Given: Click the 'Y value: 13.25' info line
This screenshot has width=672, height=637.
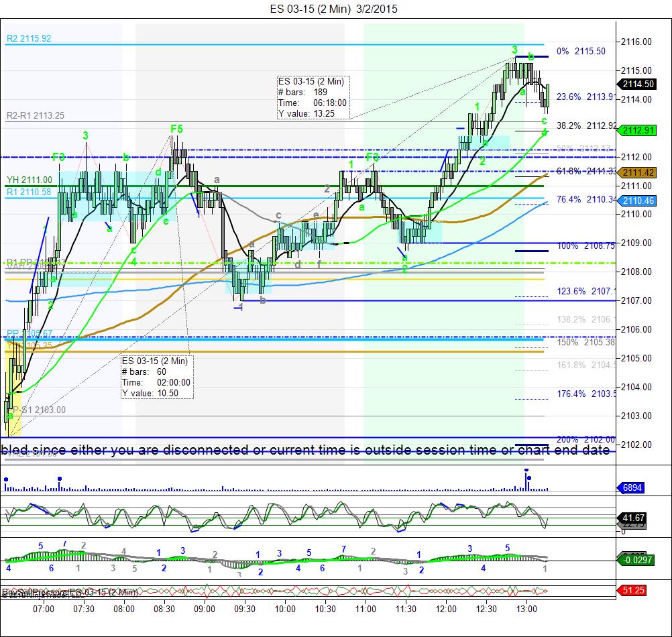Looking at the screenshot, I should (x=306, y=113).
